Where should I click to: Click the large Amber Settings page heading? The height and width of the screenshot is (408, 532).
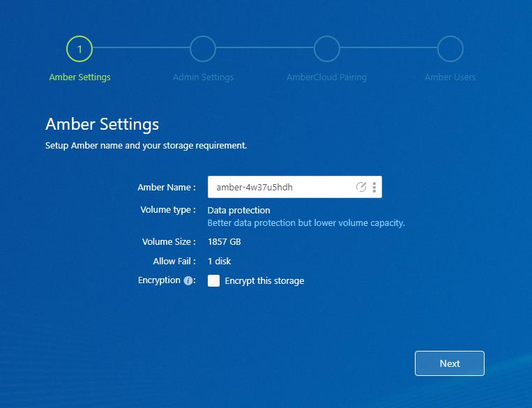click(x=102, y=124)
